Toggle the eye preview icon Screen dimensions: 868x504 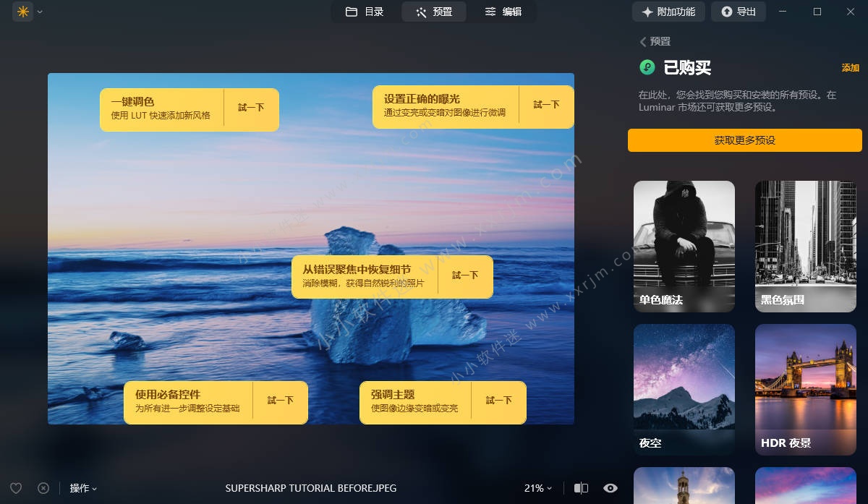click(x=610, y=488)
